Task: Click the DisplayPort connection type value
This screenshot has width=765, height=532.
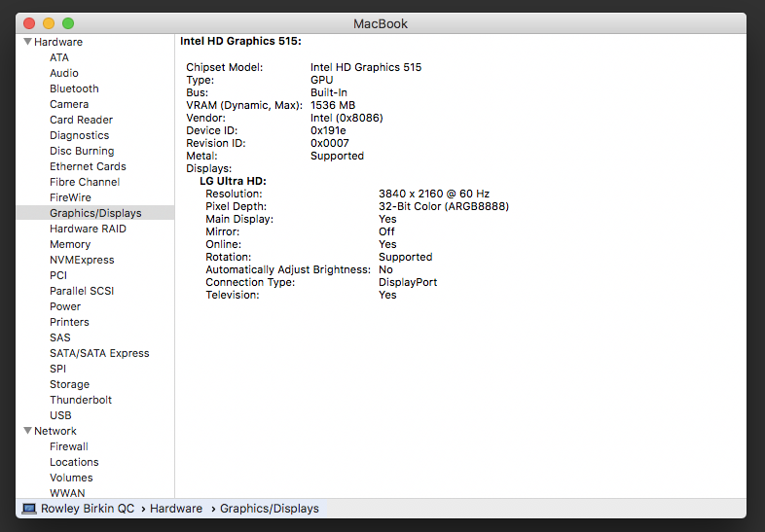Action: [x=408, y=282]
